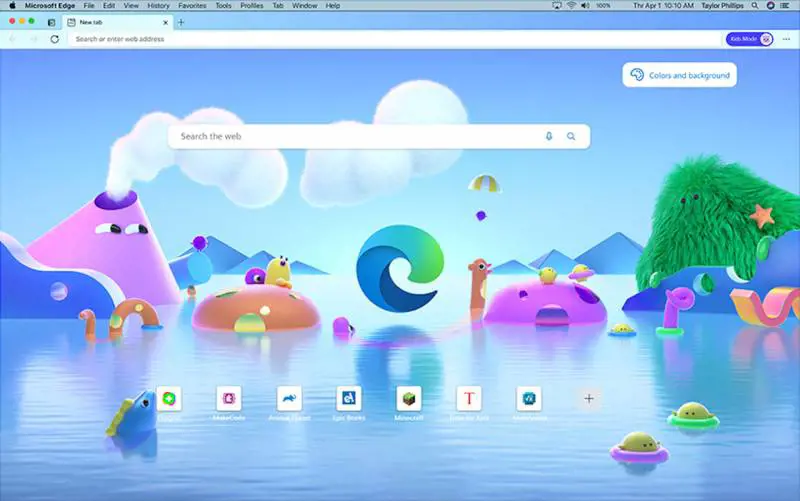The height and width of the screenshot is (501, 800).
Task: Select the New tab browser tab
Action: click(117, 22)
